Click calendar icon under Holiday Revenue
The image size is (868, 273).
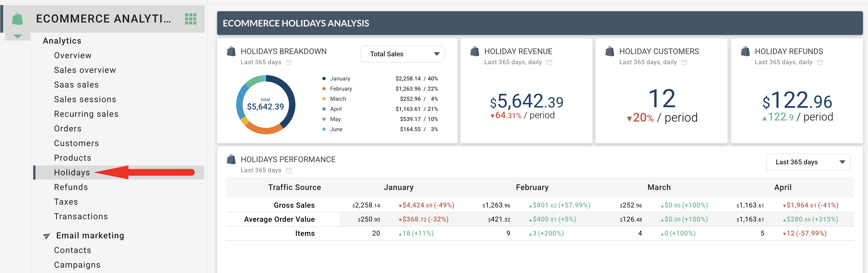point(549,62)
